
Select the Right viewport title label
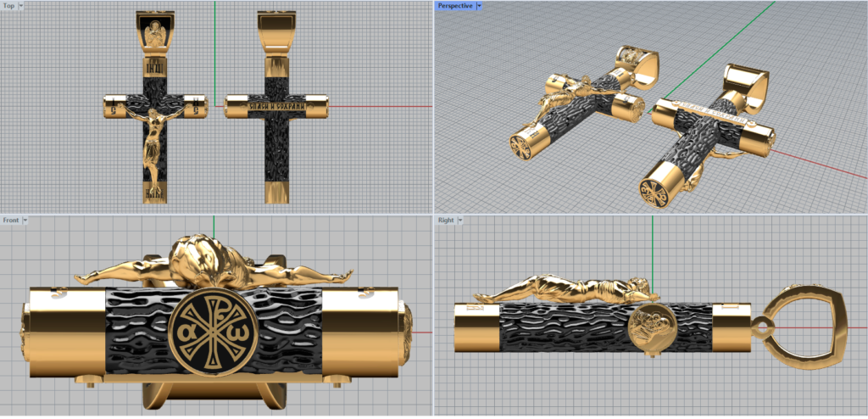(445, 220)
